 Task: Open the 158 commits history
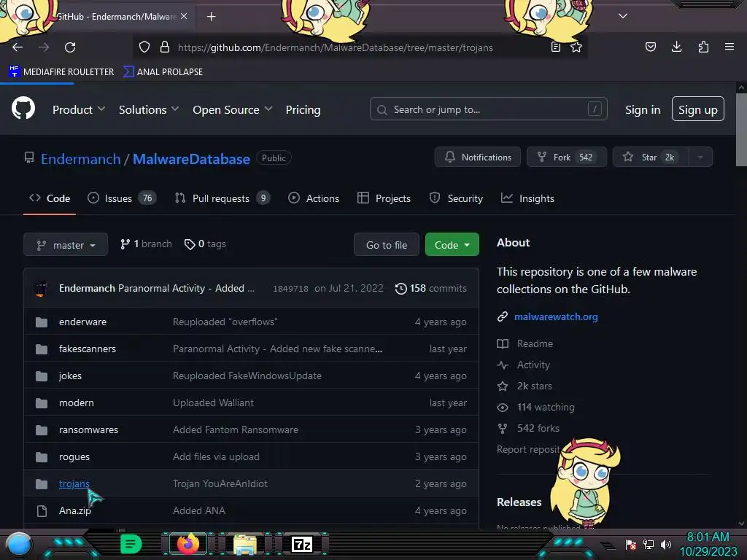[x=431, y=288]
